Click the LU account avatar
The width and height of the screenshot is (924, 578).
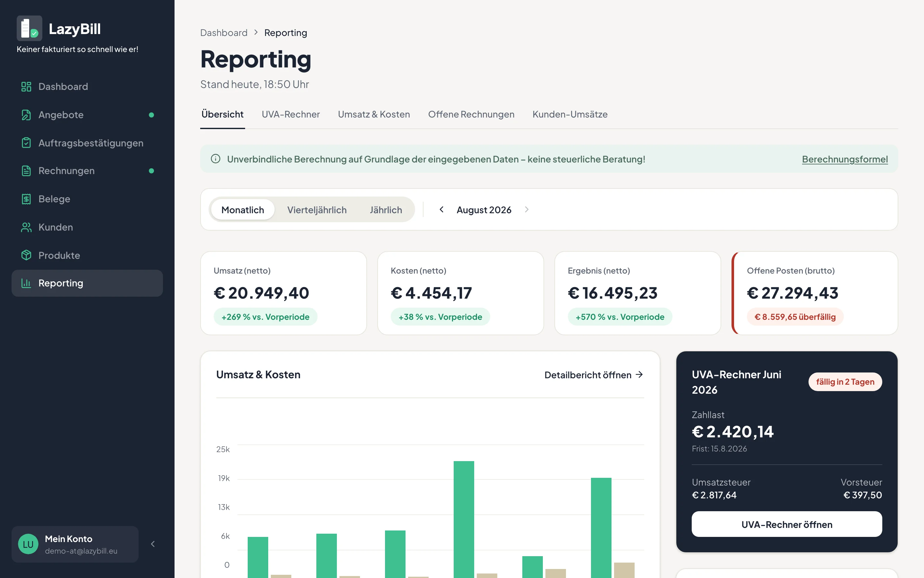click(x=28, y=544)
